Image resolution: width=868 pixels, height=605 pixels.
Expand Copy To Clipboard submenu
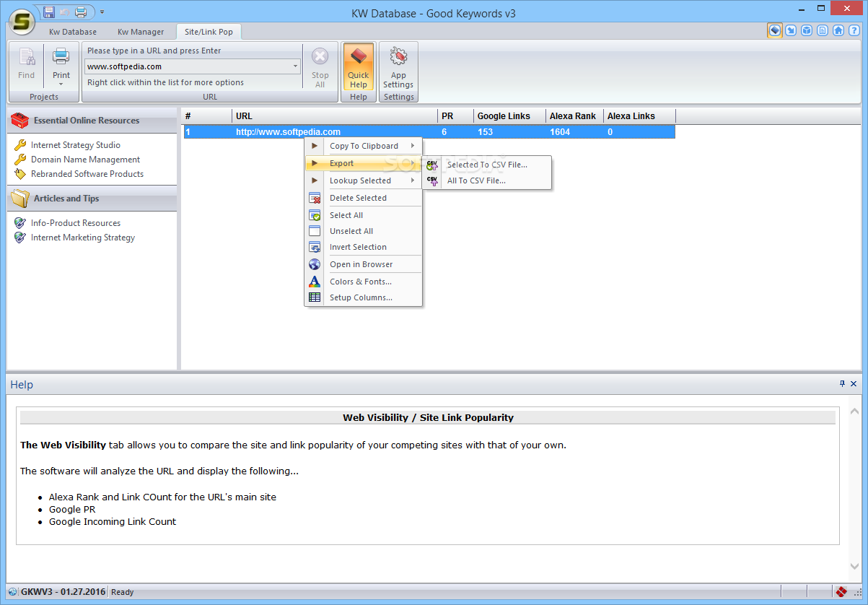[363, 146]
